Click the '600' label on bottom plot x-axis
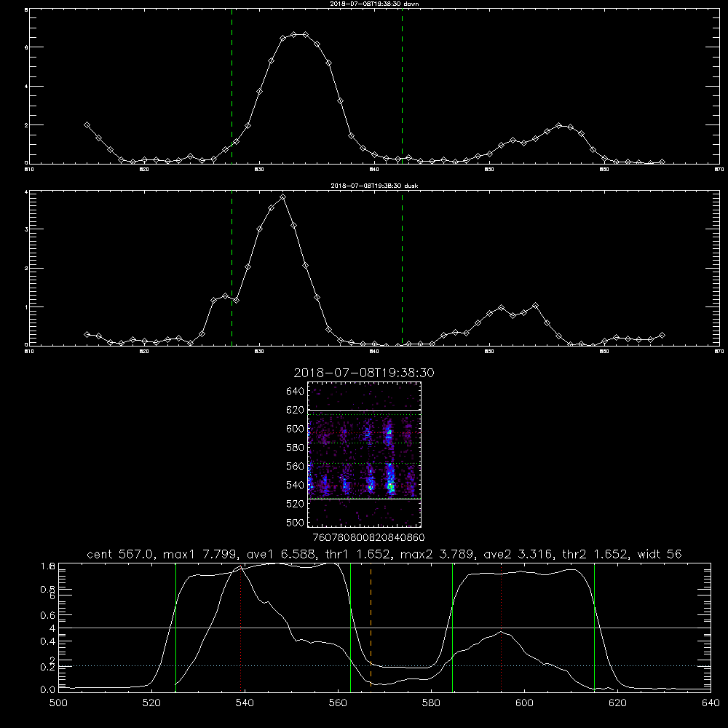The height and width of the screenshot is (728, 728). (x=525, y=703)
